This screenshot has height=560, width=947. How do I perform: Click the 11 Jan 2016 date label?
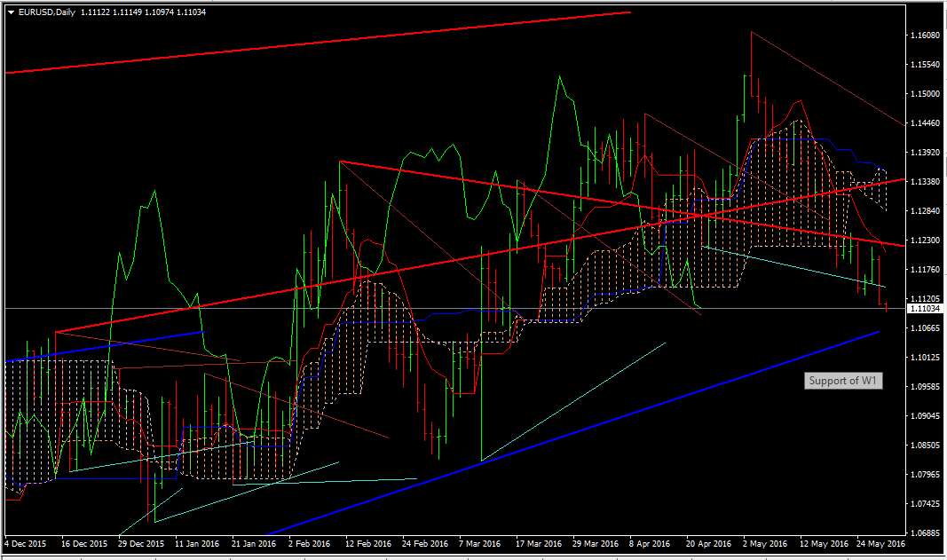coord(197,544)
